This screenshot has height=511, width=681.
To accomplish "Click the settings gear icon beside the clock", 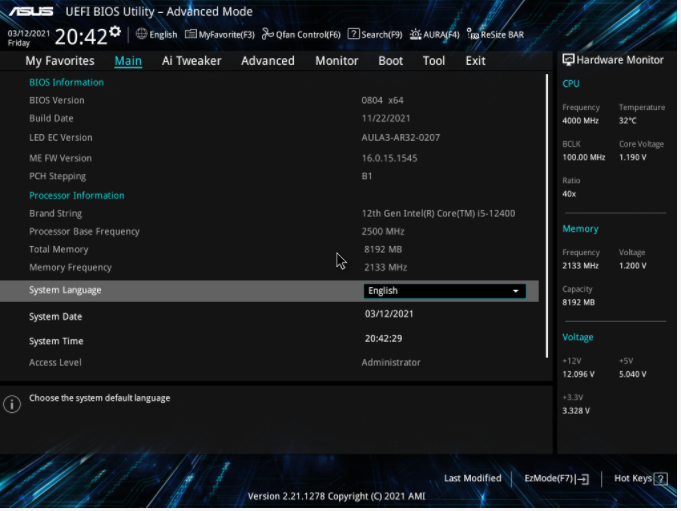I will coord(115,31).
